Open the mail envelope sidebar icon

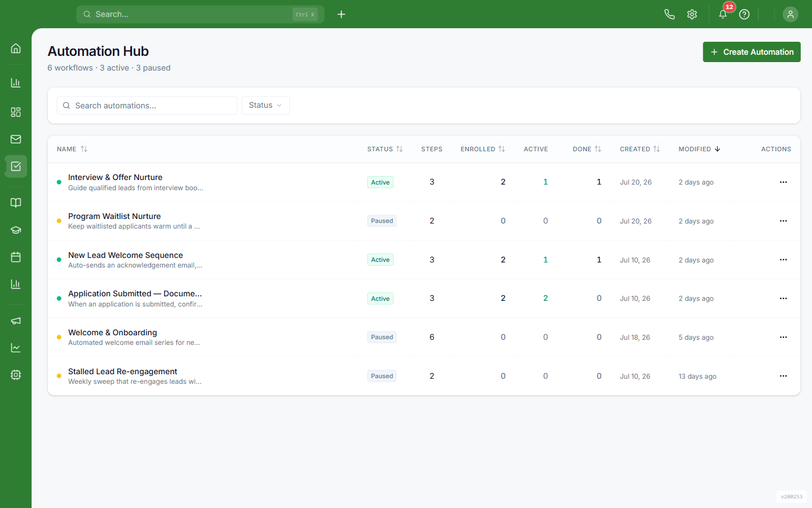coord(16,139)
